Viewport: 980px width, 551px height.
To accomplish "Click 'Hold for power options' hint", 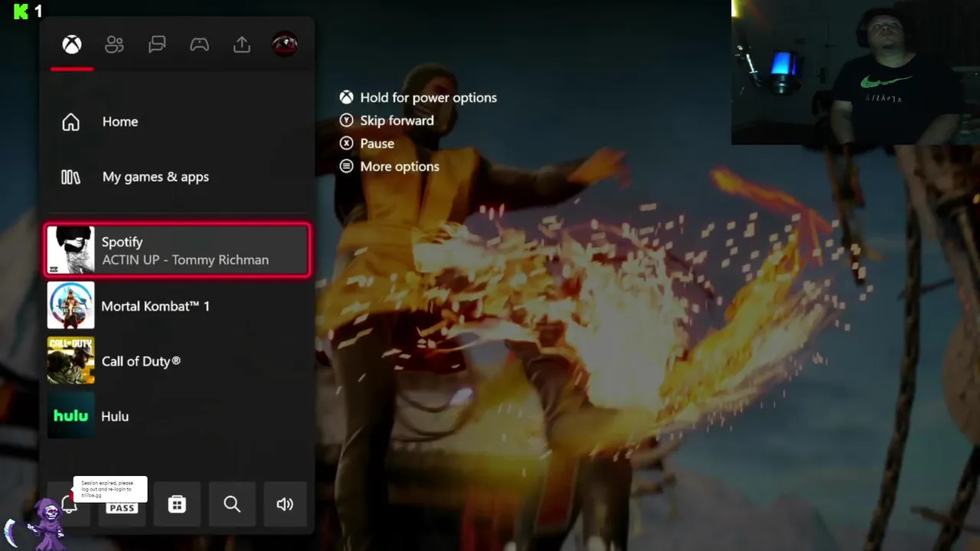I will (x=428, y=97).
